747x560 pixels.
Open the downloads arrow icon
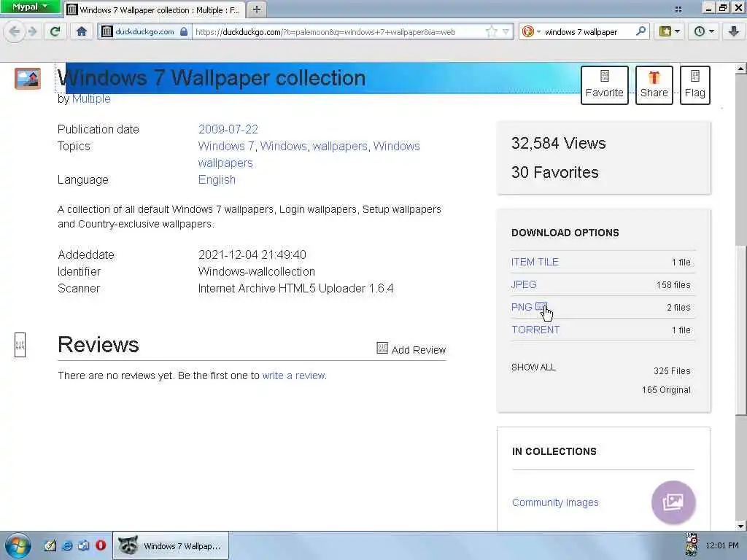point(734,32)
